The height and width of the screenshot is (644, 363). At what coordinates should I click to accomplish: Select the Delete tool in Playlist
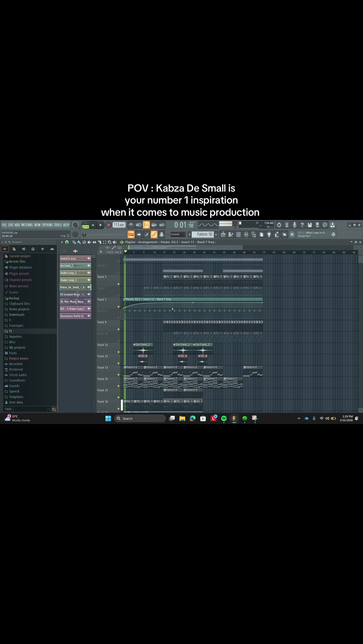coord(84,242)
